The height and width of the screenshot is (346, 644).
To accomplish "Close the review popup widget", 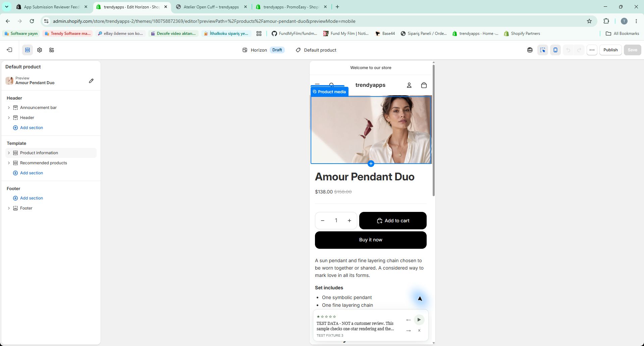I will click(x=419, y=331).
